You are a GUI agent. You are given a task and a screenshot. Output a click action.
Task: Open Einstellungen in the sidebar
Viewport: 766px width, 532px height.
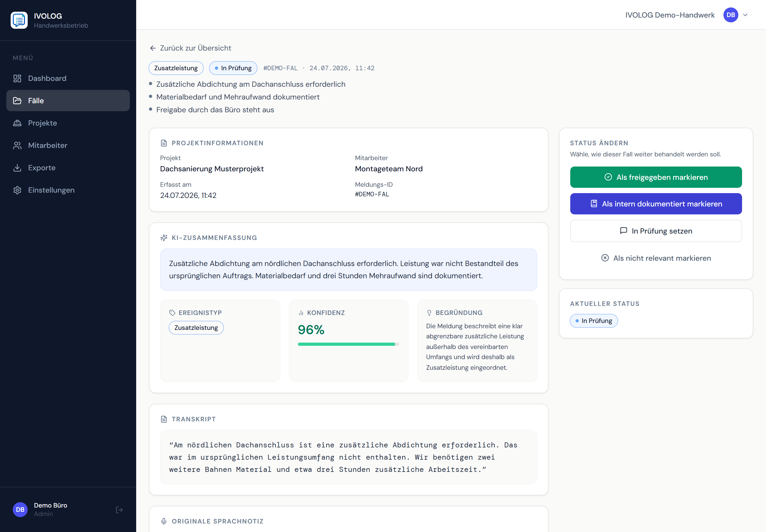pos(68,190)
